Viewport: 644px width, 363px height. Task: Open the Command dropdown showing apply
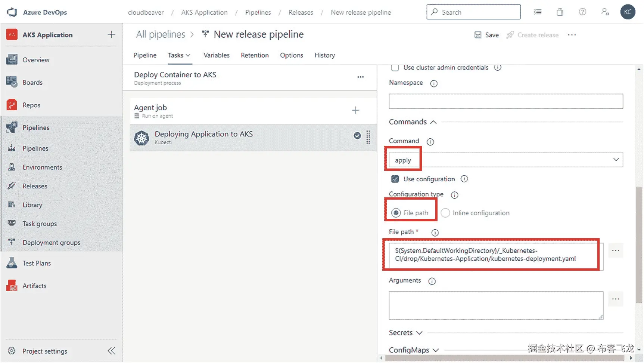(506, 160)
